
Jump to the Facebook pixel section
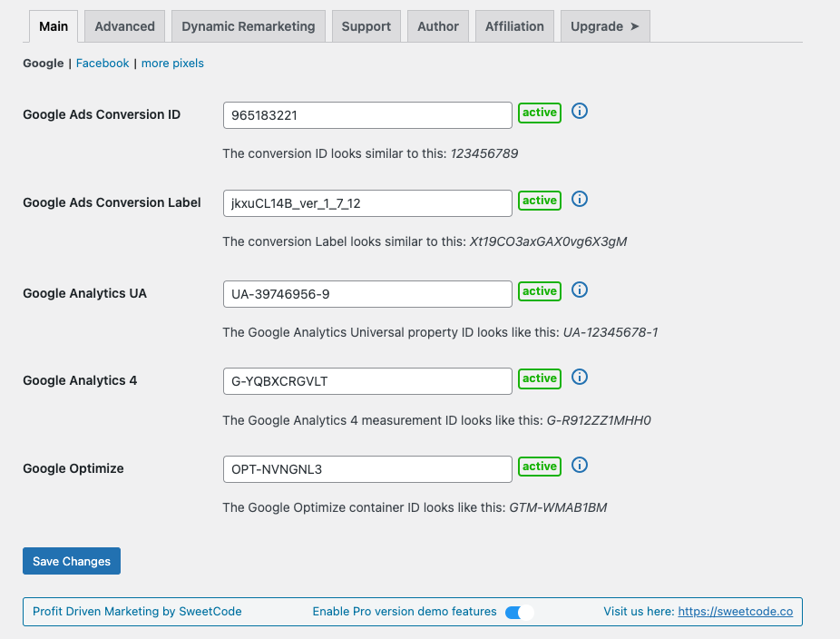pos(103,64)
